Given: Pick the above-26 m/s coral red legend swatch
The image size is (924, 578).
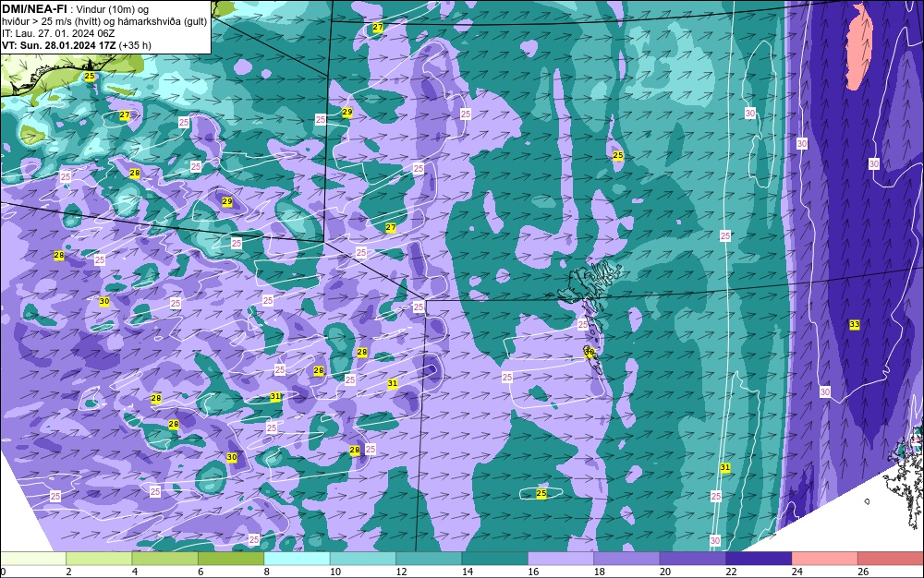Looking at the screenshot, I should pos(891,559).
